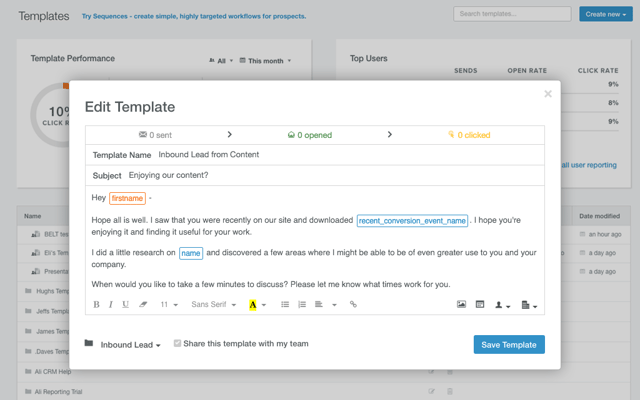Click the eraser clear-formatting icon
Viewport: 640px width, 400px height.
pyautogui.click(x=143, y=304)
